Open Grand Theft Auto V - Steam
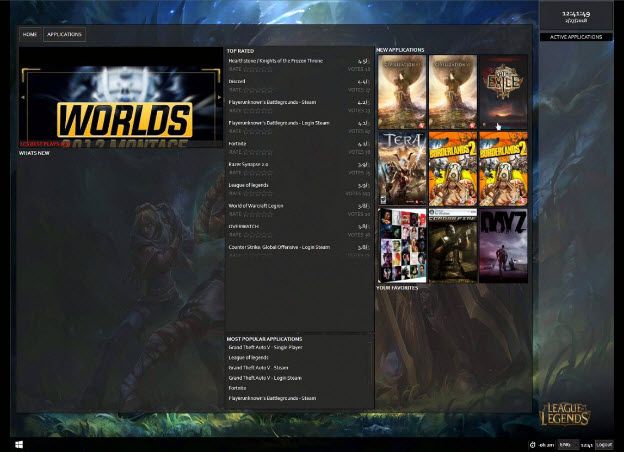The image size is (624, 452). [x=258, y=368]
